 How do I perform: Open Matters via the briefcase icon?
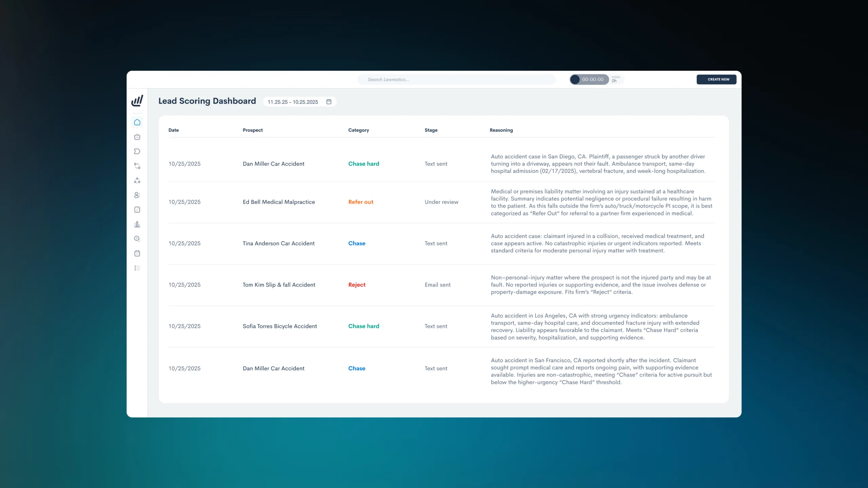pos(137,137)
